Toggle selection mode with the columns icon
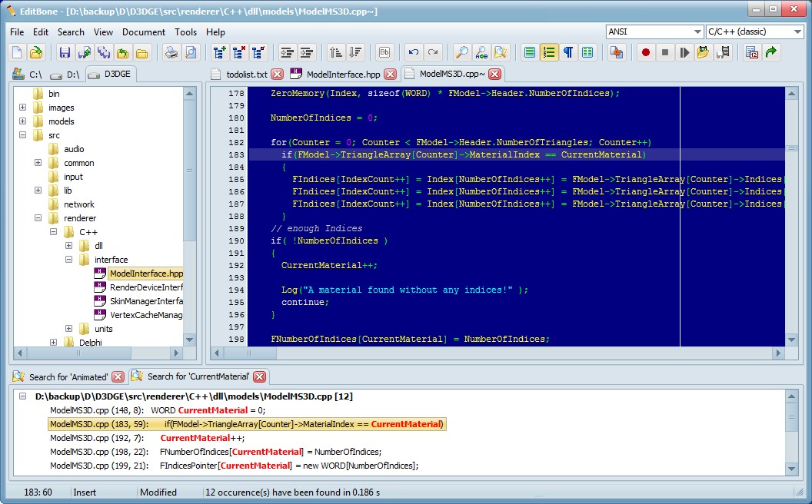Screen dimensions: 812x504 [587, 52]
